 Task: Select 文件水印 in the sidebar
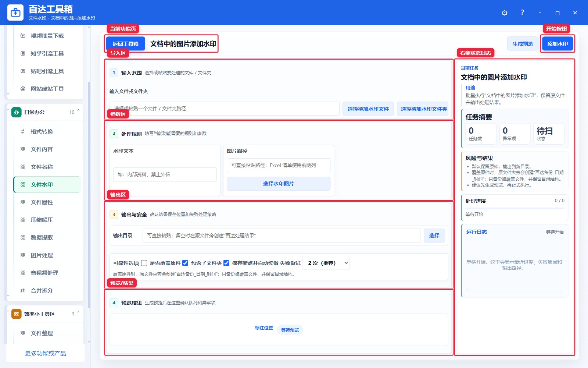47,184
